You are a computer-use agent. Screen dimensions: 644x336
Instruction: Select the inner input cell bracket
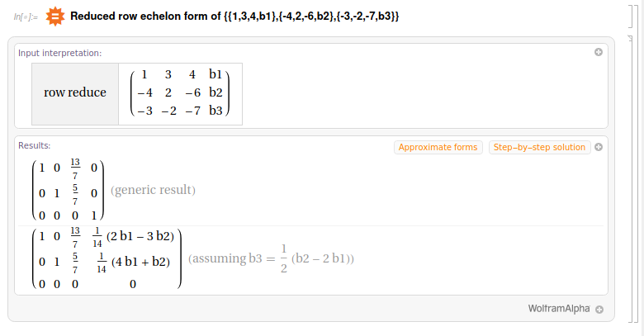pos(631,17)
